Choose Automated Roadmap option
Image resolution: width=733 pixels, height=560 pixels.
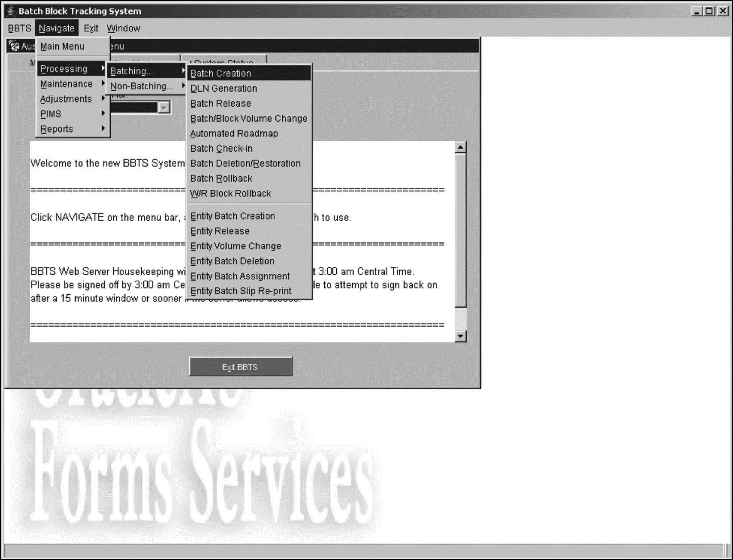click(x=234, y=134)
